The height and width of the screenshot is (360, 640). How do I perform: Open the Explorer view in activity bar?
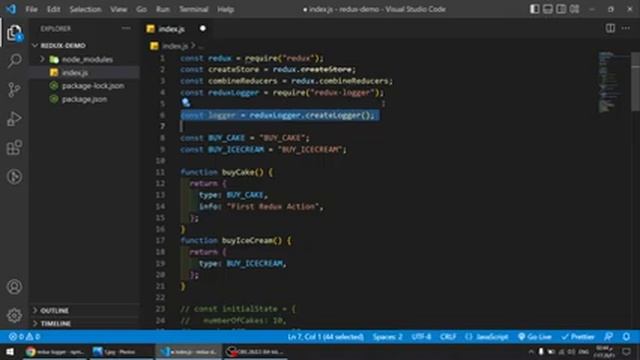tap(14, 33)
